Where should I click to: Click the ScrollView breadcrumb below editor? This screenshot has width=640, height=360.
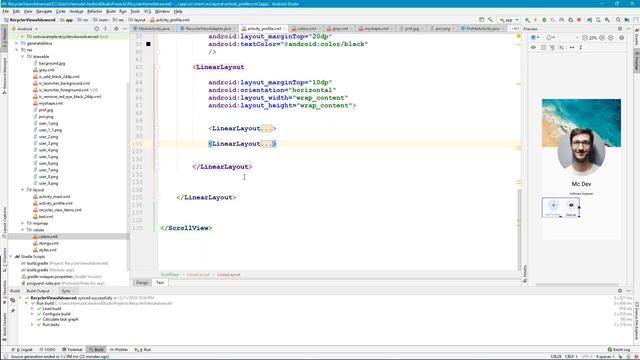pos(170,275)
